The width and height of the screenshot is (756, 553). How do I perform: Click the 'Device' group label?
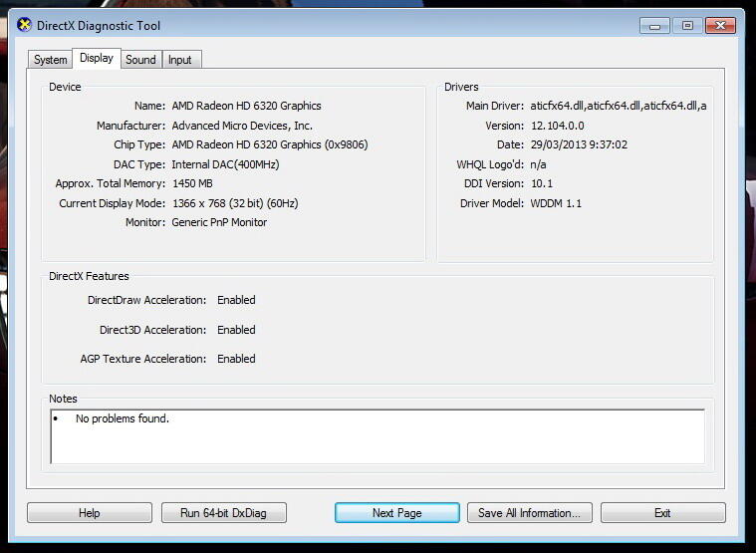pos(65,87)
